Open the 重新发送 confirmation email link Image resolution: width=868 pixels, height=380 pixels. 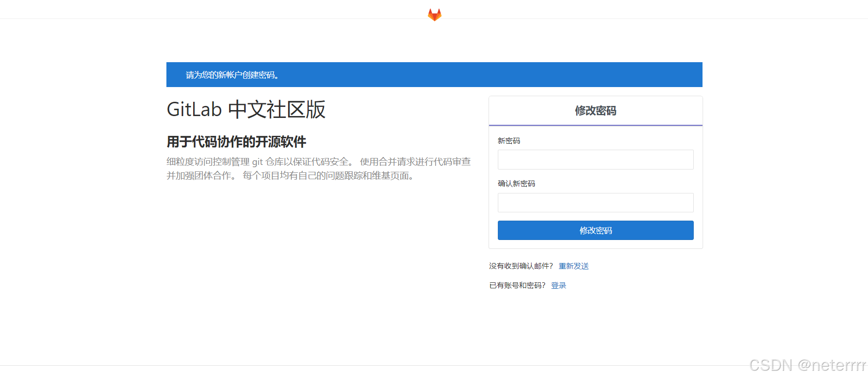click(x=573, y=266)
